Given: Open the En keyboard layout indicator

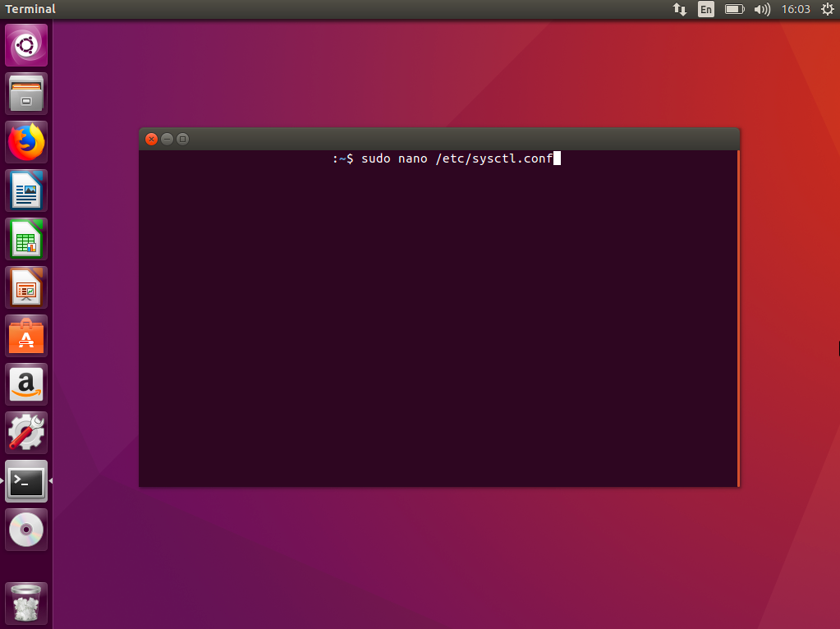Looking at the screenshot, I should [706, 9].
